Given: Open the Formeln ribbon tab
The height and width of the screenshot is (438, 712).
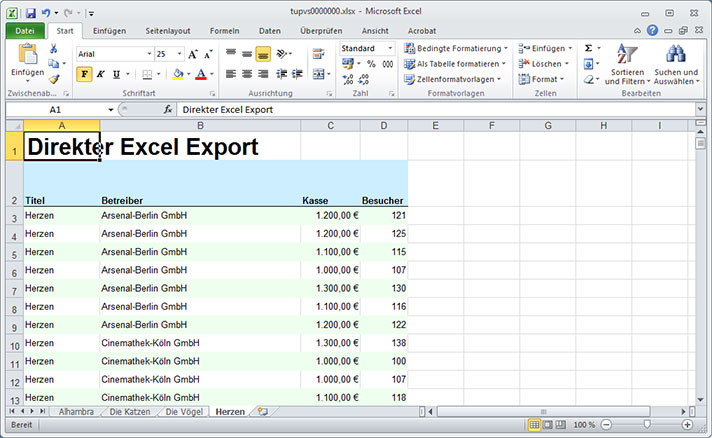Looking at the screenshot, I should (225, 31).
